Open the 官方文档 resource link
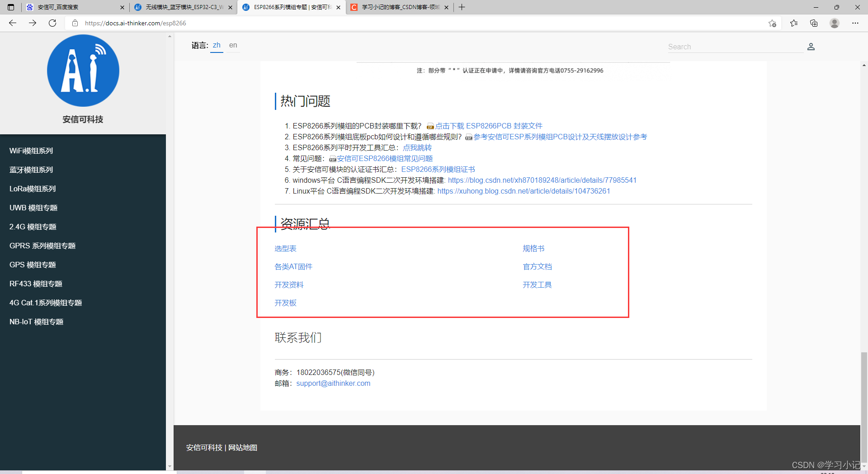The width and height of the screenshot is (868, 474). [x=537, y=267]
